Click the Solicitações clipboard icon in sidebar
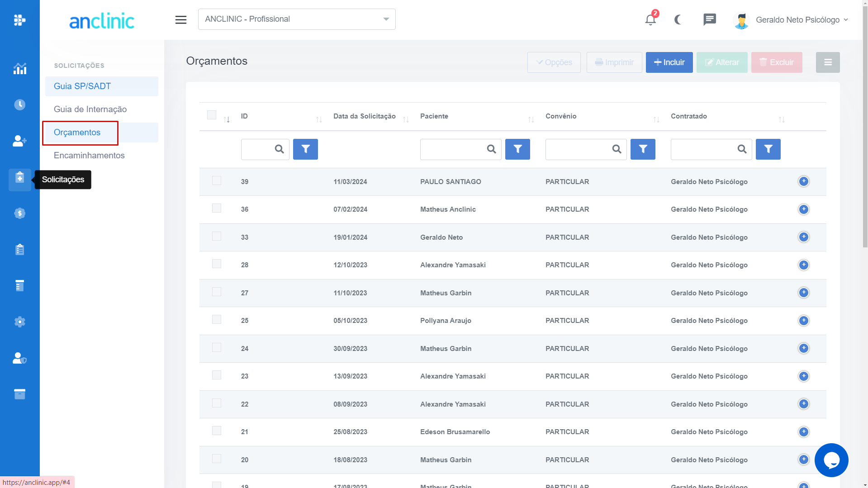Viewport: 868px width, 488px height. pyautogui.click(x=19, y=178)
